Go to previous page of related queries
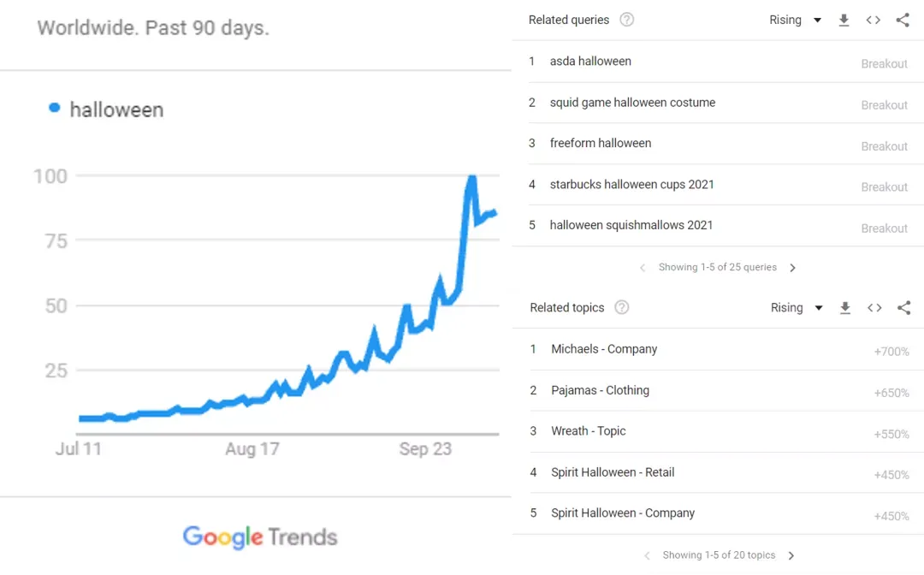Screen dimensions: 924x575 (643, 268)
